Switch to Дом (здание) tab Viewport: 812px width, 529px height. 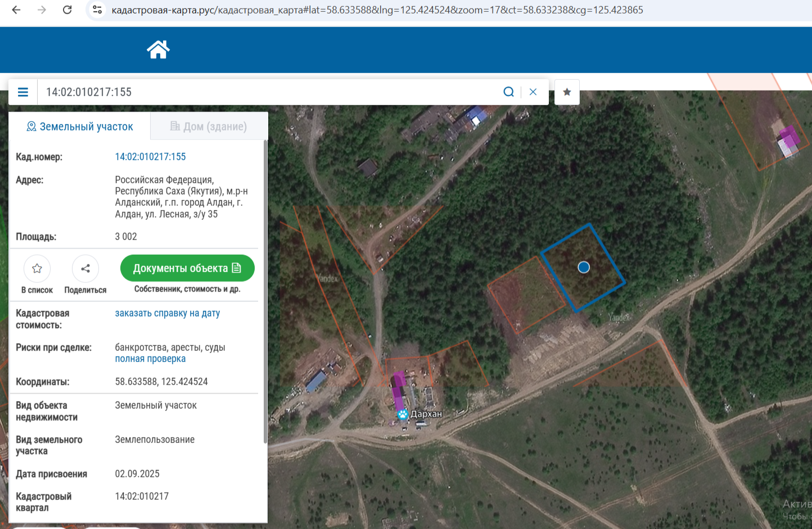pos(209,126)
